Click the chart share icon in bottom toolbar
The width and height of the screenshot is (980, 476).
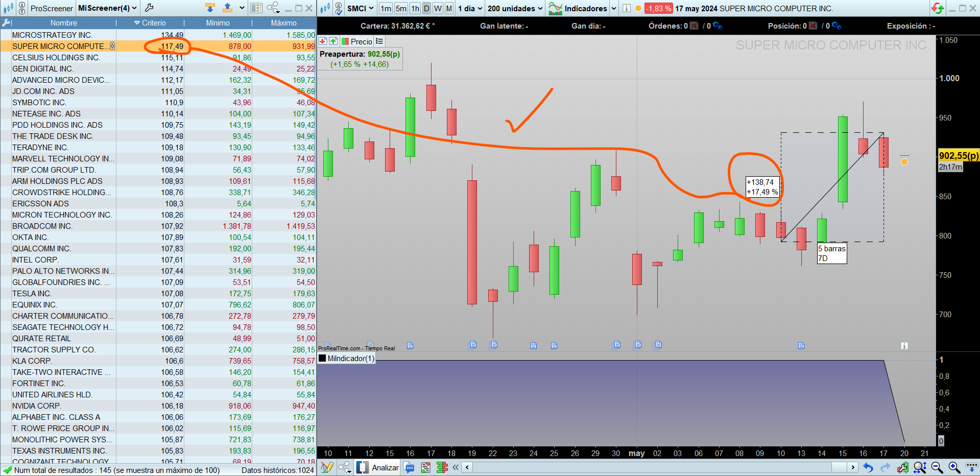point(345,467)
